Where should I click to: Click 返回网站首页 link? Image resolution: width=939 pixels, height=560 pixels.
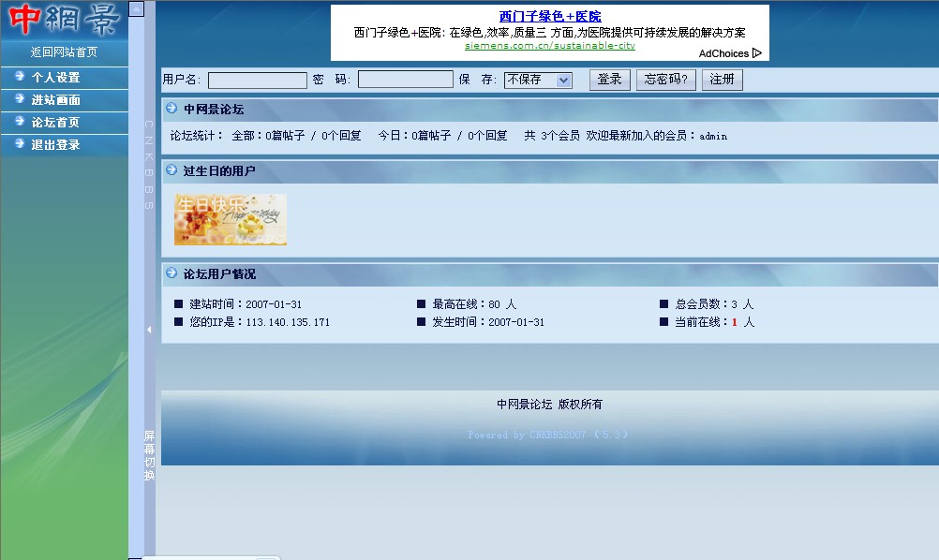pyautogui.click(x=64, y=52)
